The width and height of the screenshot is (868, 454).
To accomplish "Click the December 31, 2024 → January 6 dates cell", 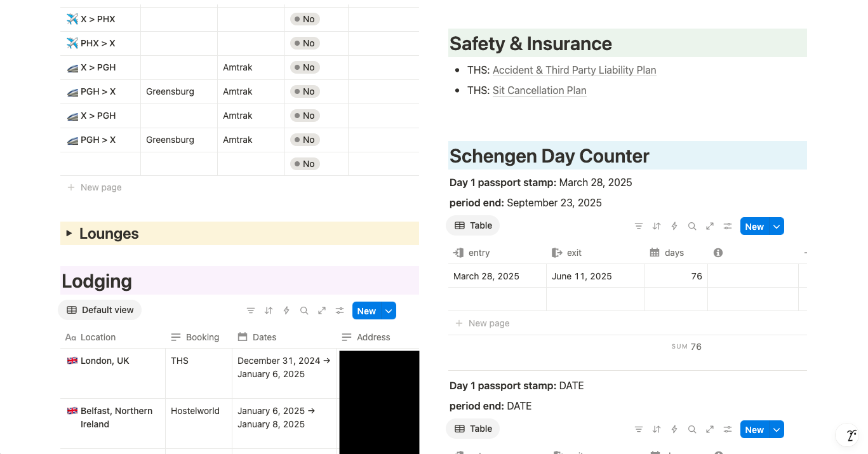I will (x=284, y=373).
